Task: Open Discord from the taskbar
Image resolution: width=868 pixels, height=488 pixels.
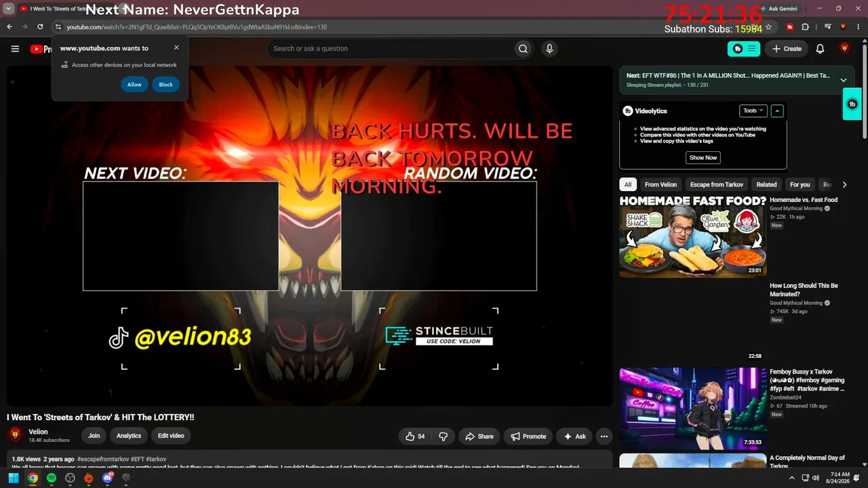Action: coord(107,478)
